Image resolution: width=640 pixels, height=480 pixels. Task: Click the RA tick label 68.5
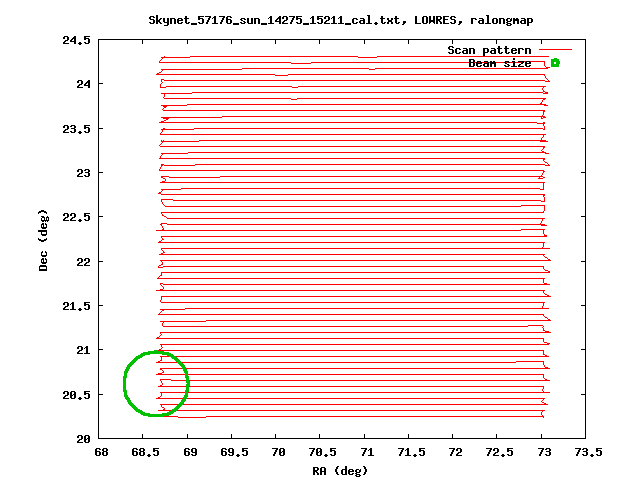(145, 452)
